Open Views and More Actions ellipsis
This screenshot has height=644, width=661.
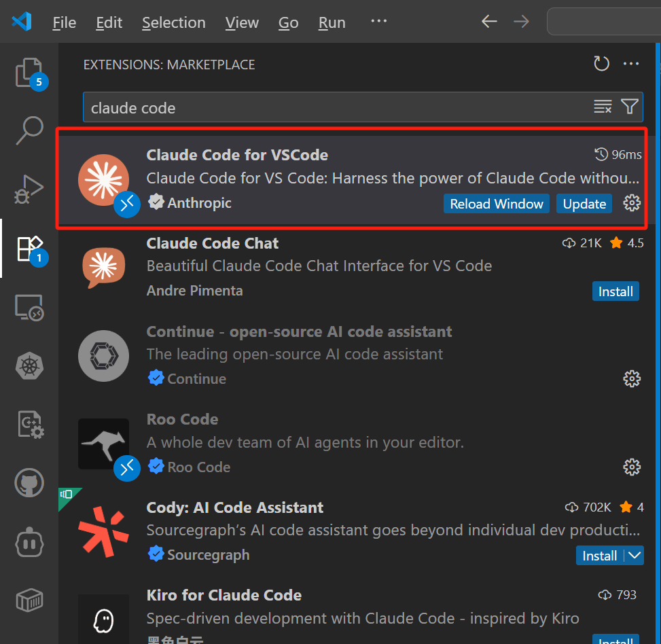click(x=630, y=64)
